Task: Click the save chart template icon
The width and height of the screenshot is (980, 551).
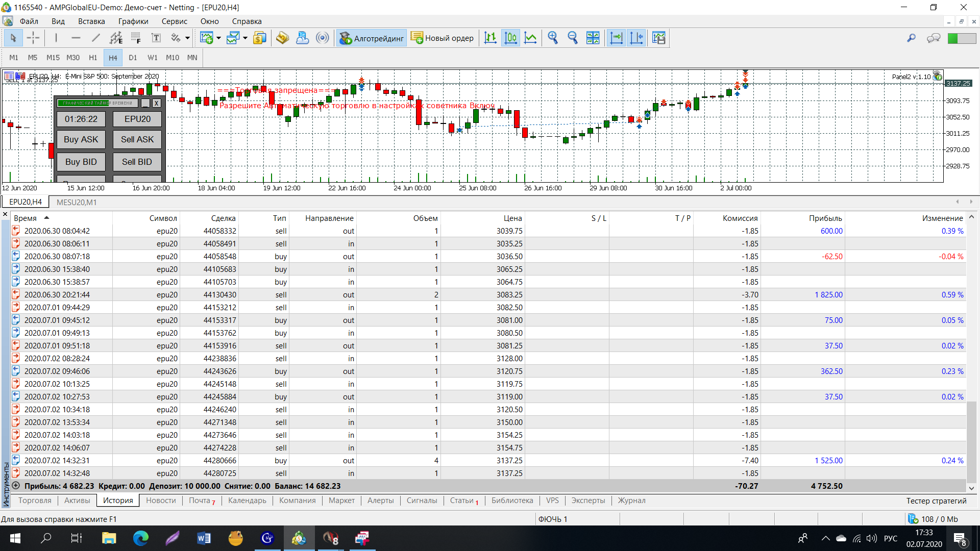Action: [x=659, y=38]
